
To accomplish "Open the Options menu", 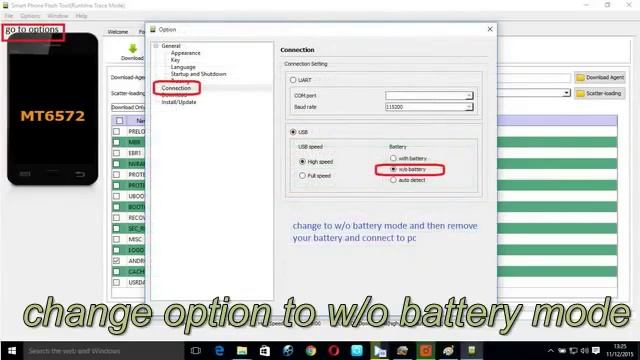I will [30, 16].
